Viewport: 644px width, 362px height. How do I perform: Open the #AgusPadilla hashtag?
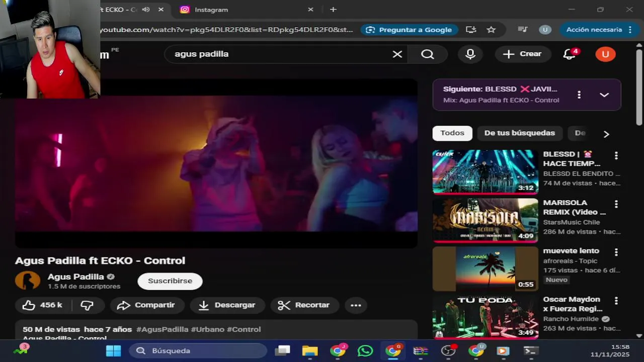tap(162, 329)
